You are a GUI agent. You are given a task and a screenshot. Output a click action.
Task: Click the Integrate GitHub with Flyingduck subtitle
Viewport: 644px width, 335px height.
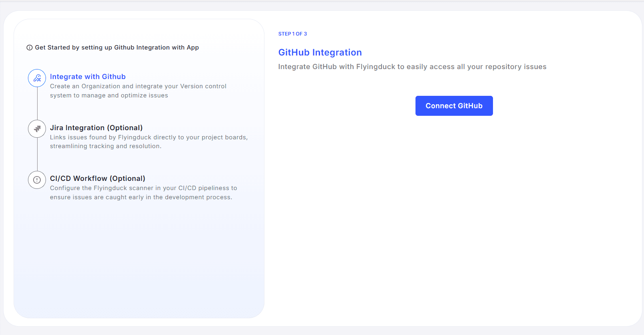tap(412, 67)
